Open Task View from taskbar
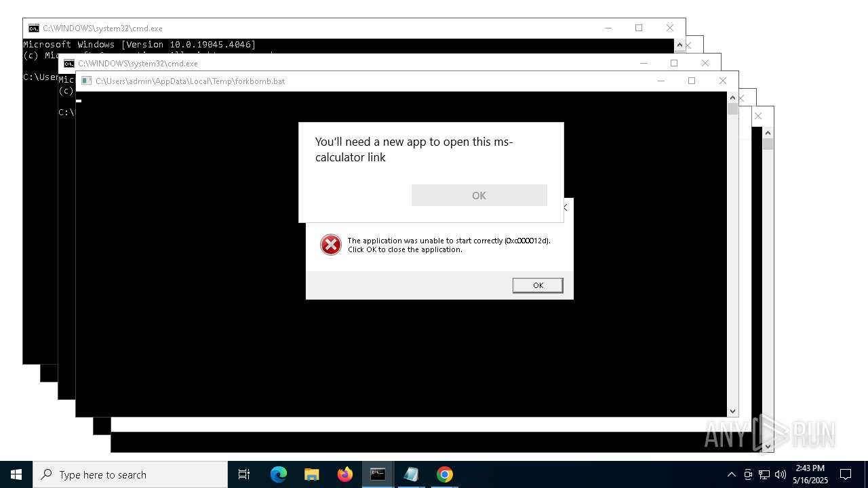Screen dimensions: 868x488 click(x=244, y=474)
